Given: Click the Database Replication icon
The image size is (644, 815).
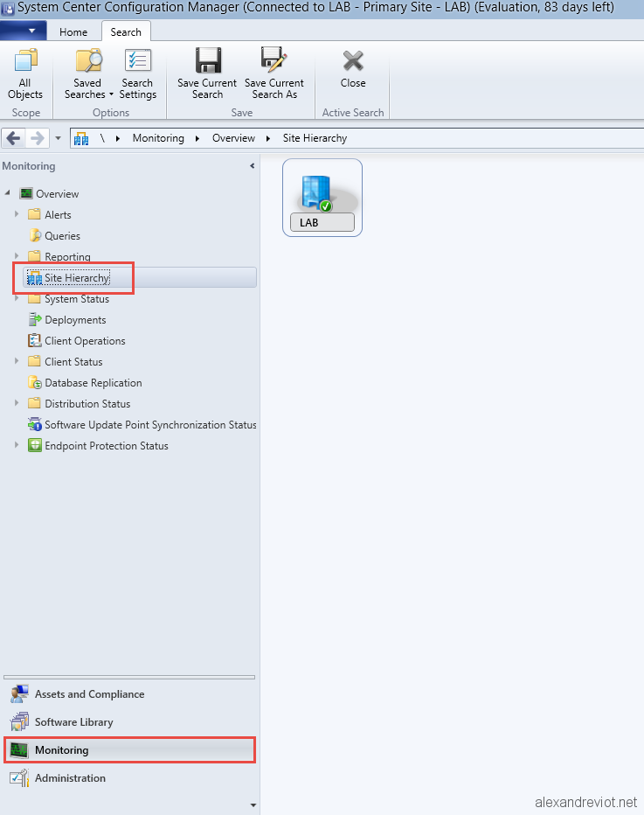Looking at the screenshot, I should coord(35,383).
